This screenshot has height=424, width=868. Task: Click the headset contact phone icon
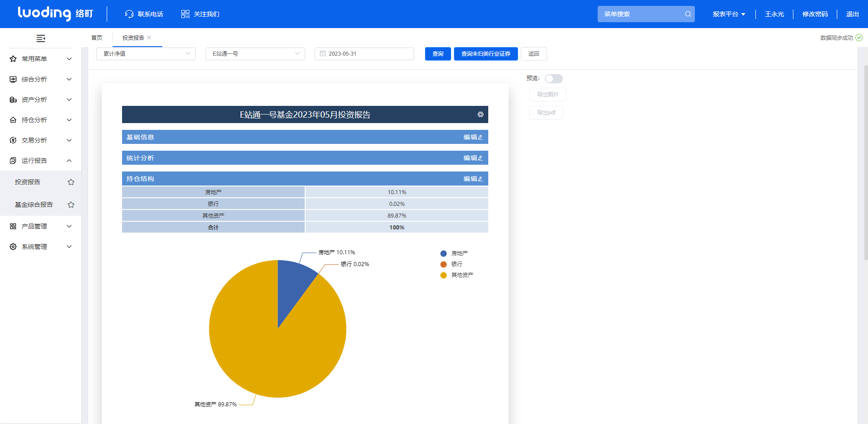(x=129, y=14)
